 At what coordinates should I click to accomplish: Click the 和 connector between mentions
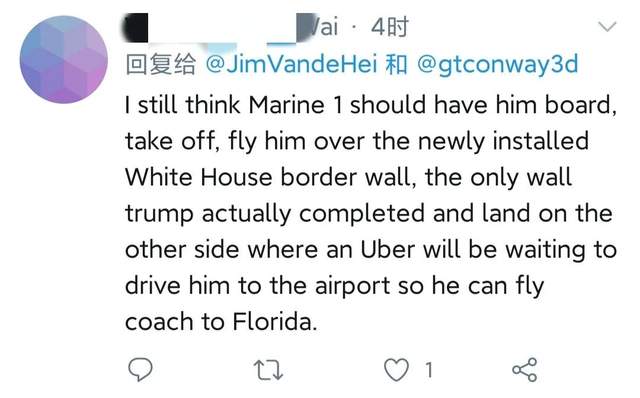(396, 65)
